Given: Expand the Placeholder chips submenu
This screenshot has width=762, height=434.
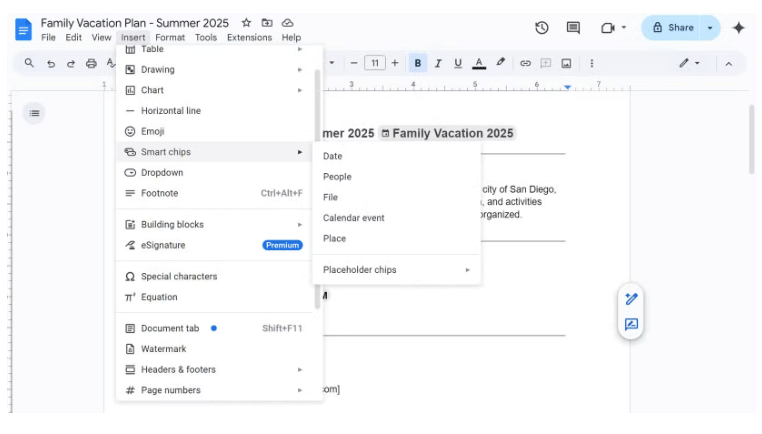Looking at the screenshot, I should 396,270.
